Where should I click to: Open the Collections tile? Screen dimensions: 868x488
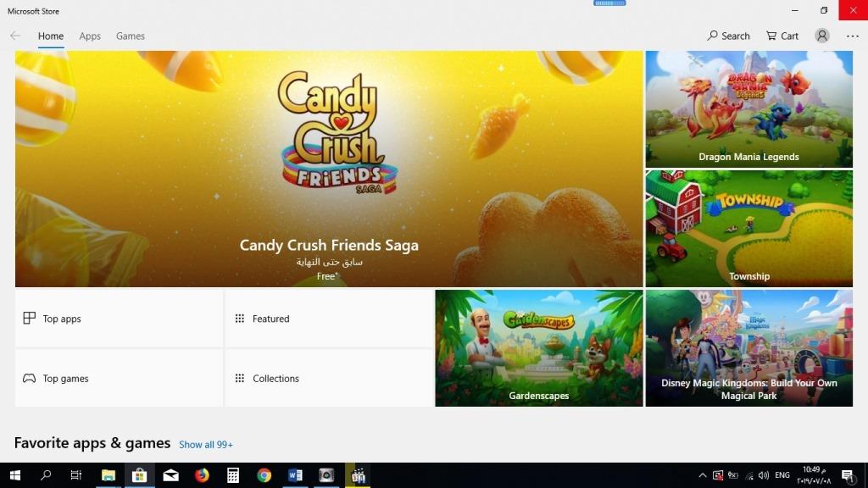[x=329, y=379]
